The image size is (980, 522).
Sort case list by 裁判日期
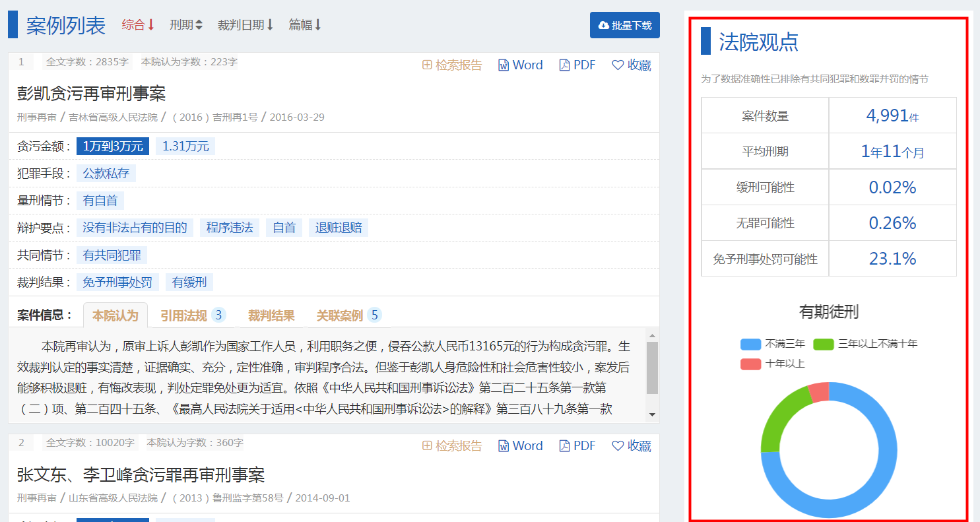coord(245,25)
